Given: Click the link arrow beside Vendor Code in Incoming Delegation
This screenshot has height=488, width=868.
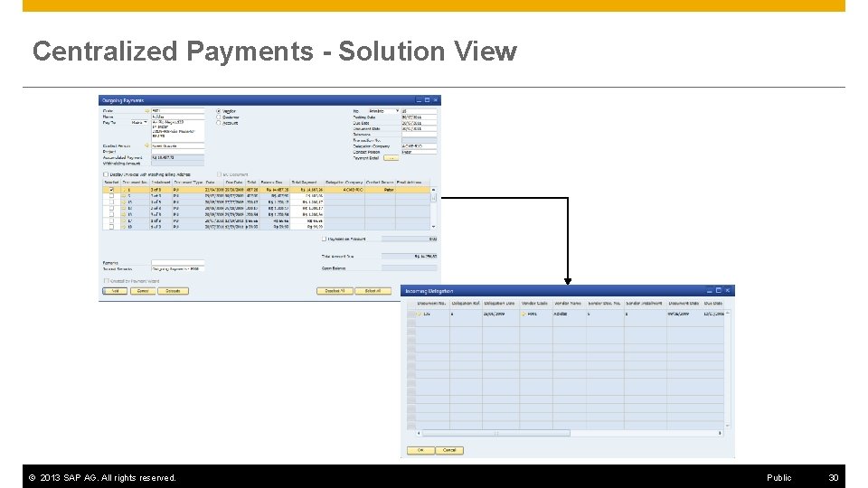Looking at the screenshot, I should [524, 314].
